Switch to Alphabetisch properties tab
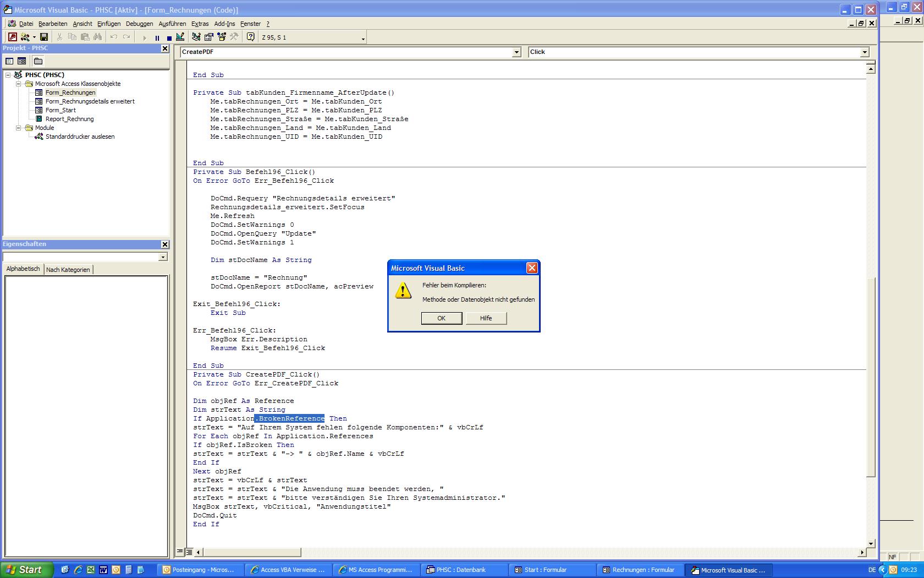 coord(23,269)
